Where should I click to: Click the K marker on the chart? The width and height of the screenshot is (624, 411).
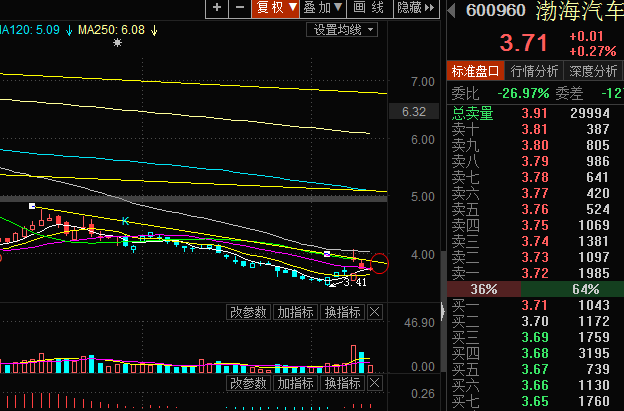pos(126,220)
